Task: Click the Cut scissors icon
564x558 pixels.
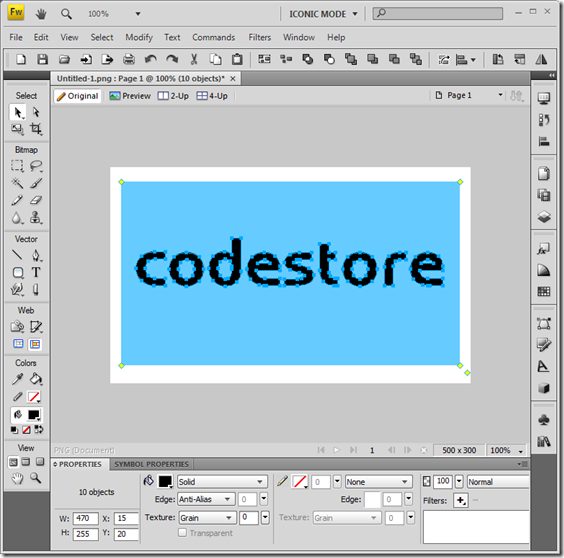Action: coord(194,59)
